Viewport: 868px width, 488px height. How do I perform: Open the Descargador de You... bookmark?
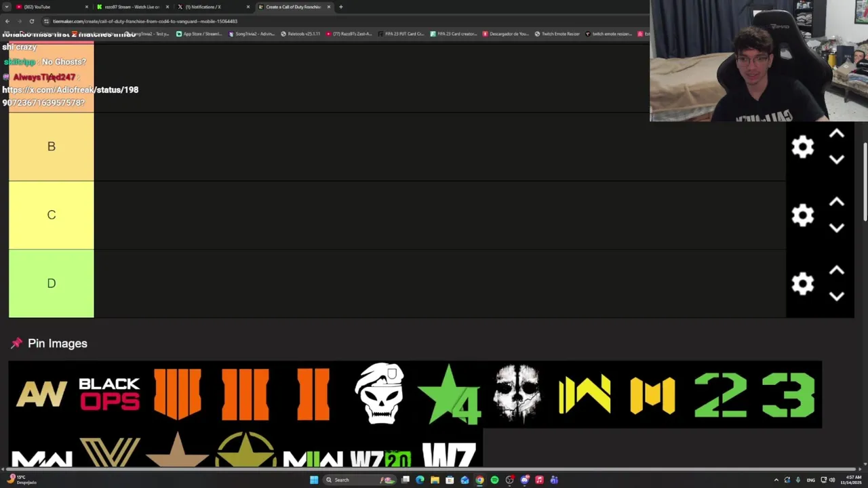505,34
